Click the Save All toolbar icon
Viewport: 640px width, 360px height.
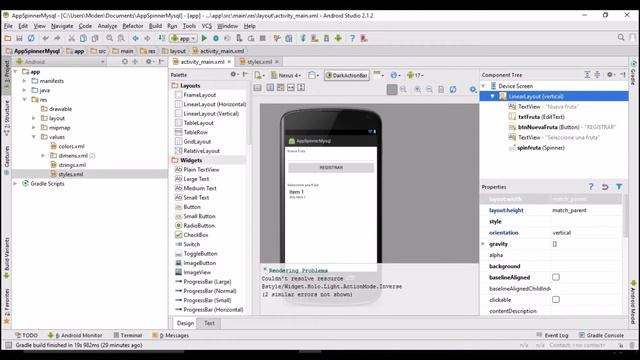pyautogui.click(x=19, y=38)
